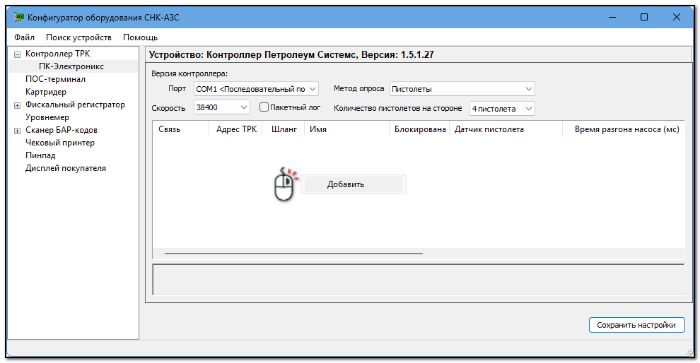
Task: Click the Связь column header
Action: coord(180,129)
